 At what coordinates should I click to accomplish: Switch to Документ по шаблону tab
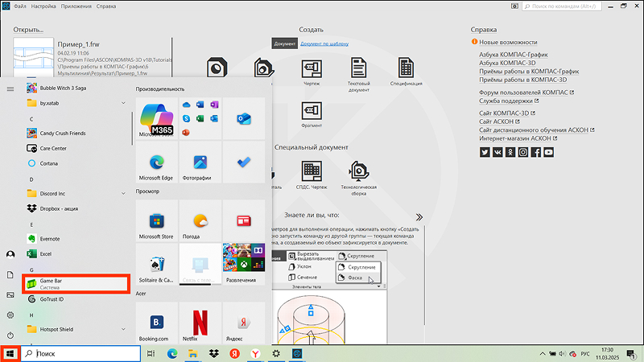click(x=324, y=43)
